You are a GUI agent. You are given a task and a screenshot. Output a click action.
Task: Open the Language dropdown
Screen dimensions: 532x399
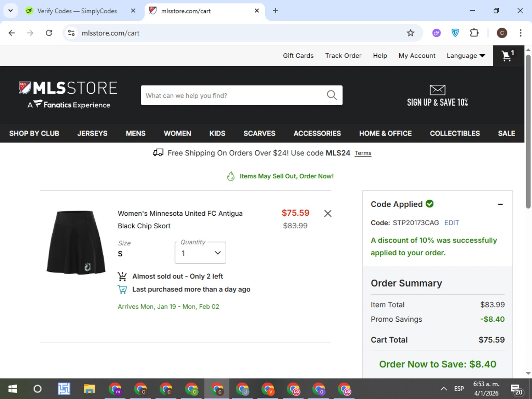click(466, 56)
